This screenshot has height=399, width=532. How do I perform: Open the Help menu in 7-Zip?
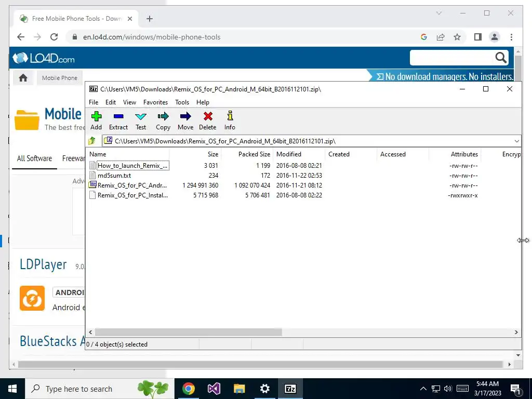click(203, 102)
